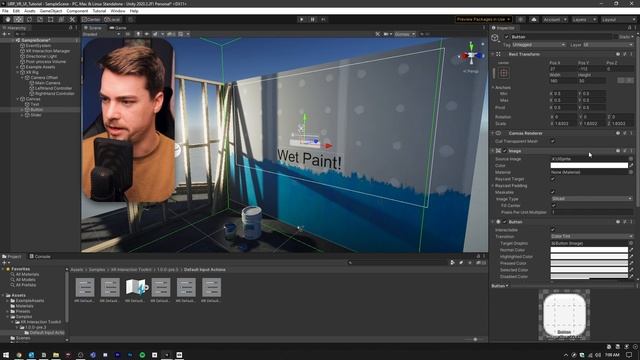Screen dimensions: 640x360
Task: Open the Image Type dropdown
Action: pyautogui.click(x=591, y=199)
